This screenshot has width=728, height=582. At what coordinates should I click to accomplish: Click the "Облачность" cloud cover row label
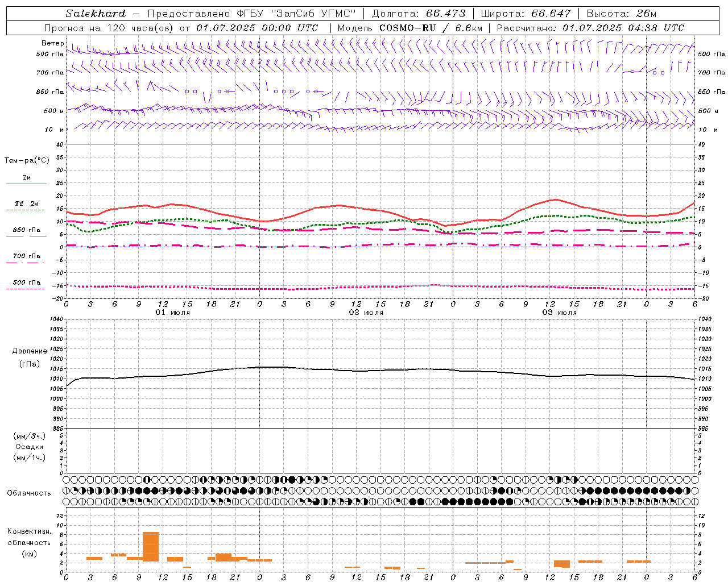tap(29, 493)
